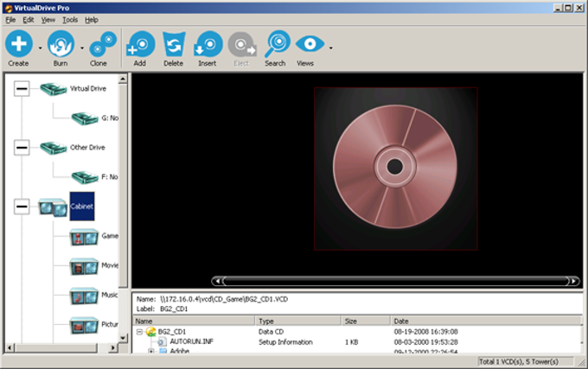Screen dimensions: 588x369
Task: Sort file list by Type column
Action: (x=298, y=321)
